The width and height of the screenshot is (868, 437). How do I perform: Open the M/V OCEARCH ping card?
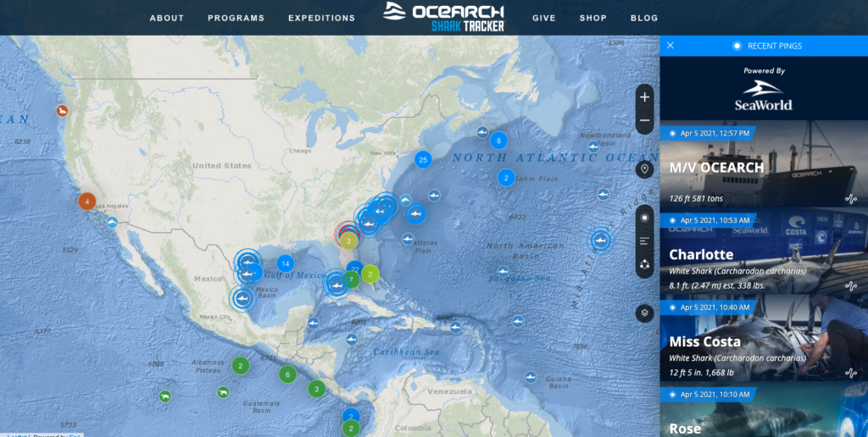(x=764, y=164)
